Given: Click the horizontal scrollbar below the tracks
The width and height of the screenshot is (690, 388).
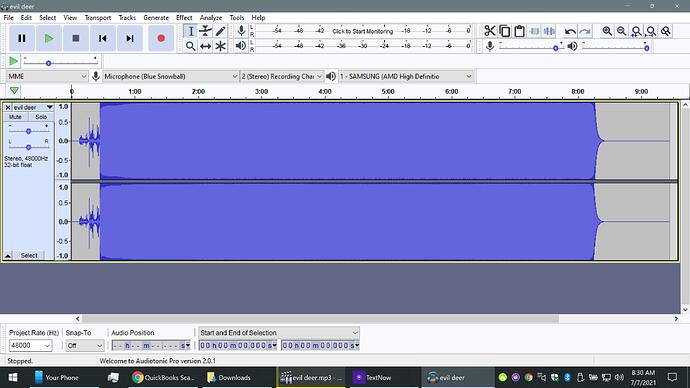Looking at the screenshot, I should [x=320, y=318].
